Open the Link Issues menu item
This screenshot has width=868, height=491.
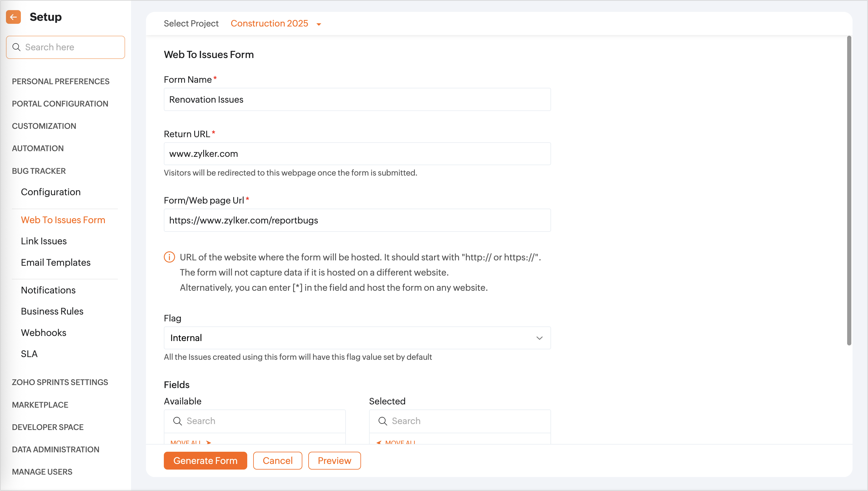pyautogui.click(x=44, y=241)
